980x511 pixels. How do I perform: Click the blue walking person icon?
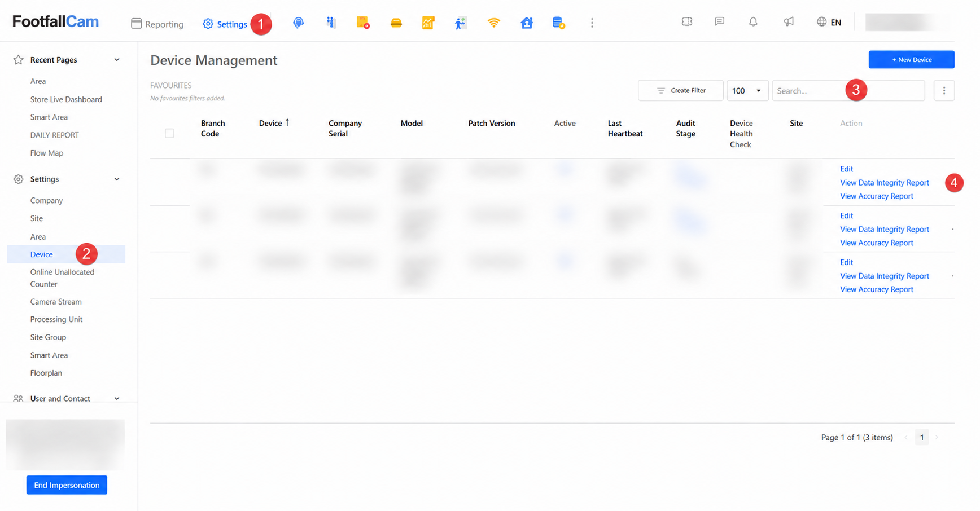tap(461, 23)
